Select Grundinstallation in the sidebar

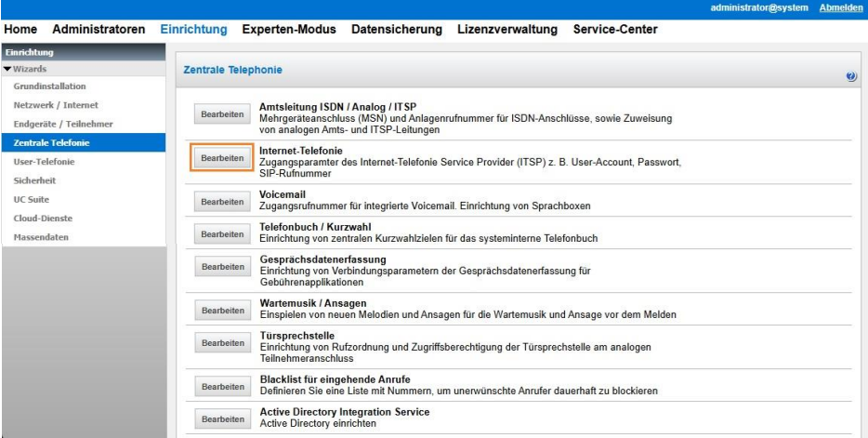click(x=46, y=86)
